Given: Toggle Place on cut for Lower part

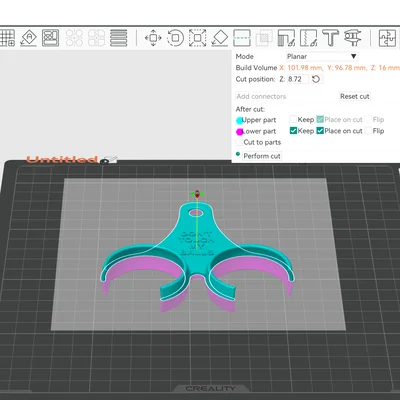Looking at the screenshot, I should click(x=320, y=131).
